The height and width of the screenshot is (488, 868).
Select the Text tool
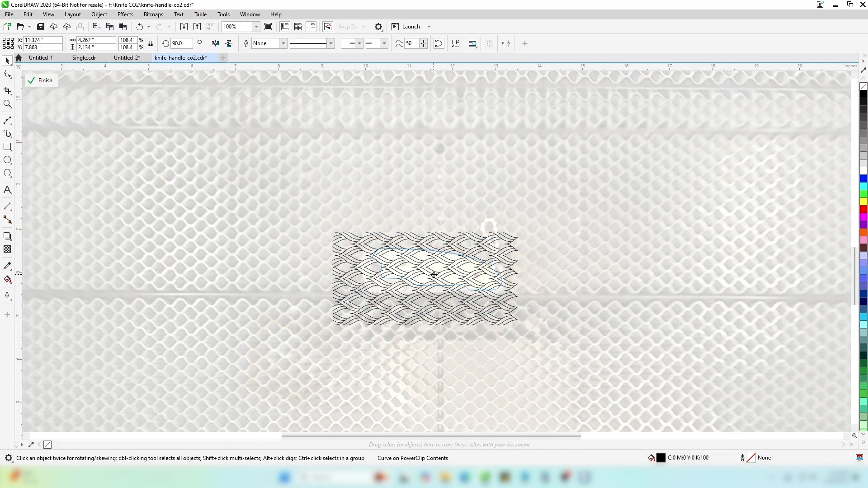pyautogui.click(x=7, y=190)
